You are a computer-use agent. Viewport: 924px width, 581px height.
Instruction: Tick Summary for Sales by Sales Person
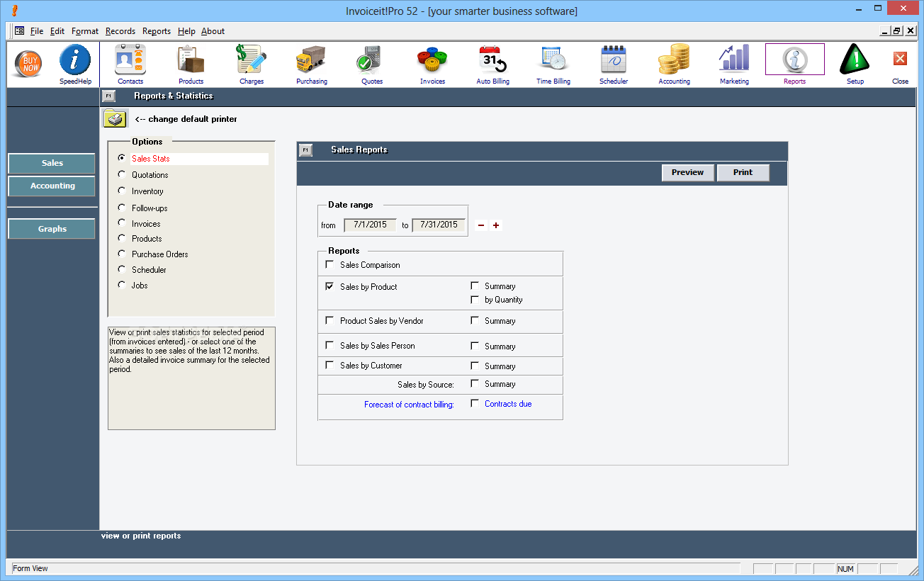point(475,346)
